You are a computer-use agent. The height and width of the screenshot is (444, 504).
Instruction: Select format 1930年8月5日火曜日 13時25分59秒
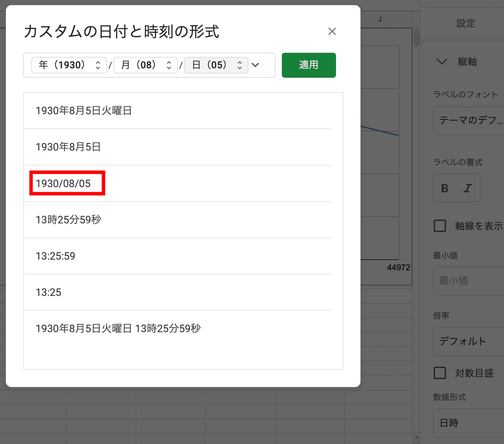pos(178,328)
